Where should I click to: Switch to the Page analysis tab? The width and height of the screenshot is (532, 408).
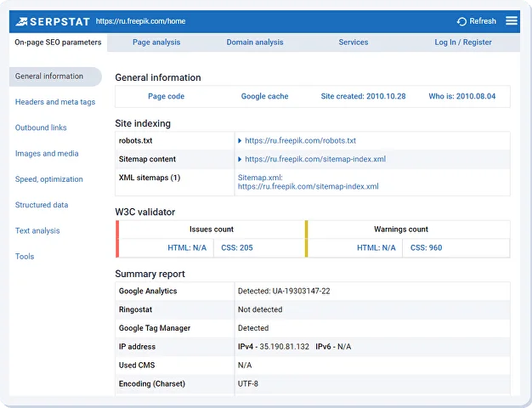[x=156, y=42]
